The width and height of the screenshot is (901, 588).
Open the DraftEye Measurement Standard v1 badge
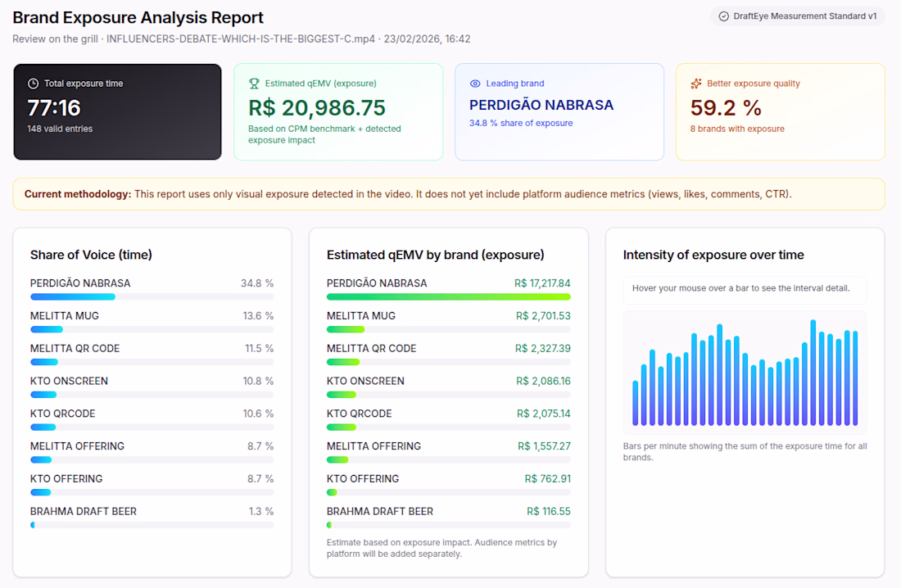point(797,16)
